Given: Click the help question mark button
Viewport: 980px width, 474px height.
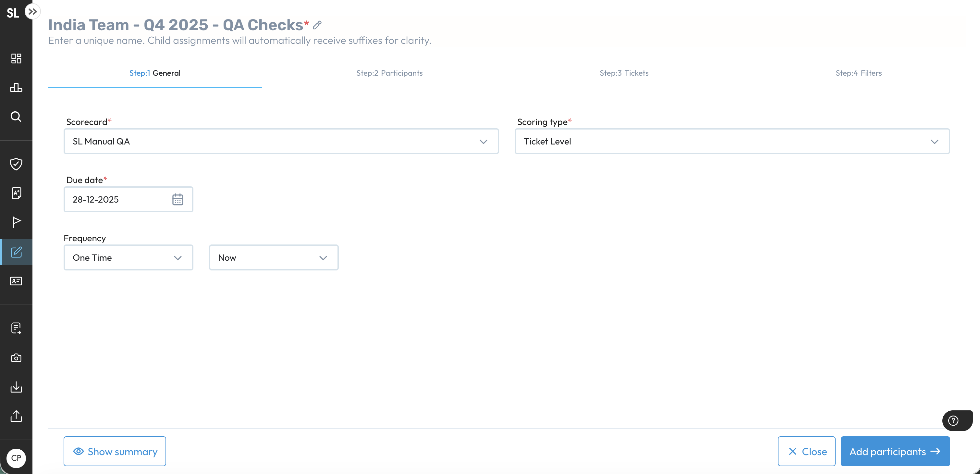Looking at the screenshot, I should pos(953,420).
